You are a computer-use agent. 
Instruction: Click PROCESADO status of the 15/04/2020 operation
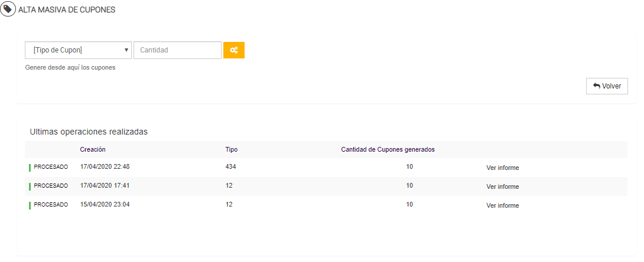(x=51, y=205)
